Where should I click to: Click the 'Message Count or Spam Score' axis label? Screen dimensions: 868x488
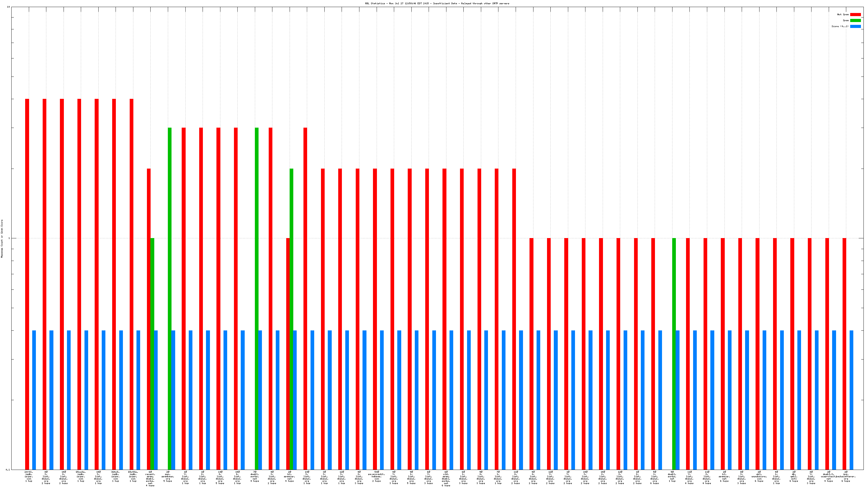click(2, 238)
